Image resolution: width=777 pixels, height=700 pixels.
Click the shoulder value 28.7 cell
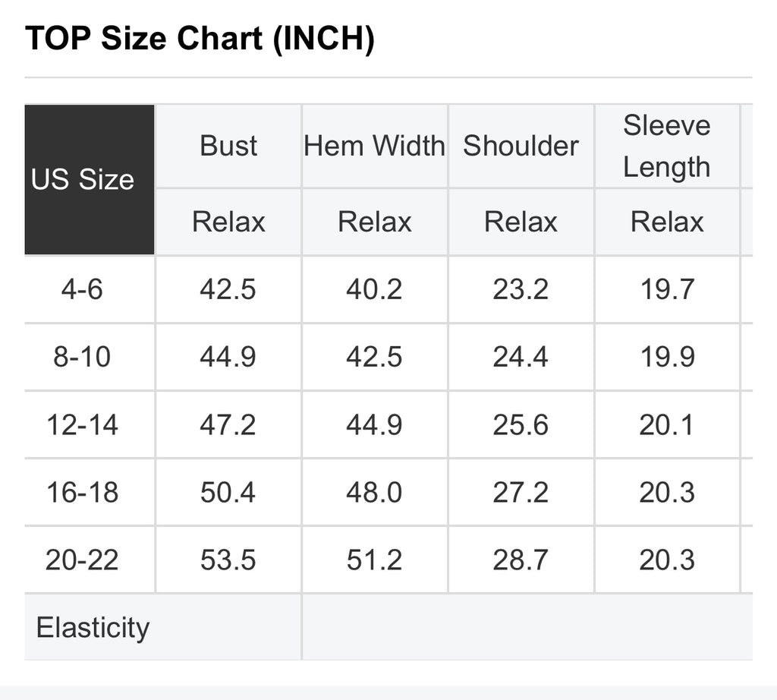coord(521,560)
